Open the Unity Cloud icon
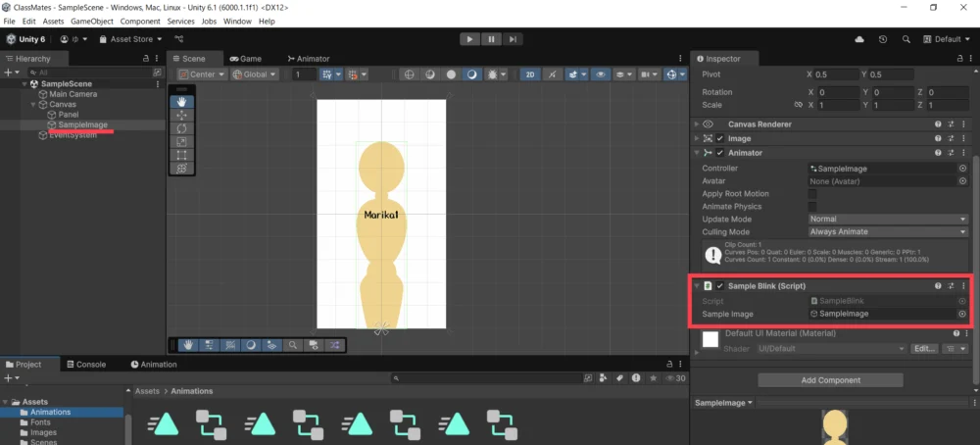Screen dimensions: 980x445 pyautogui.click(x=859, y=39)
